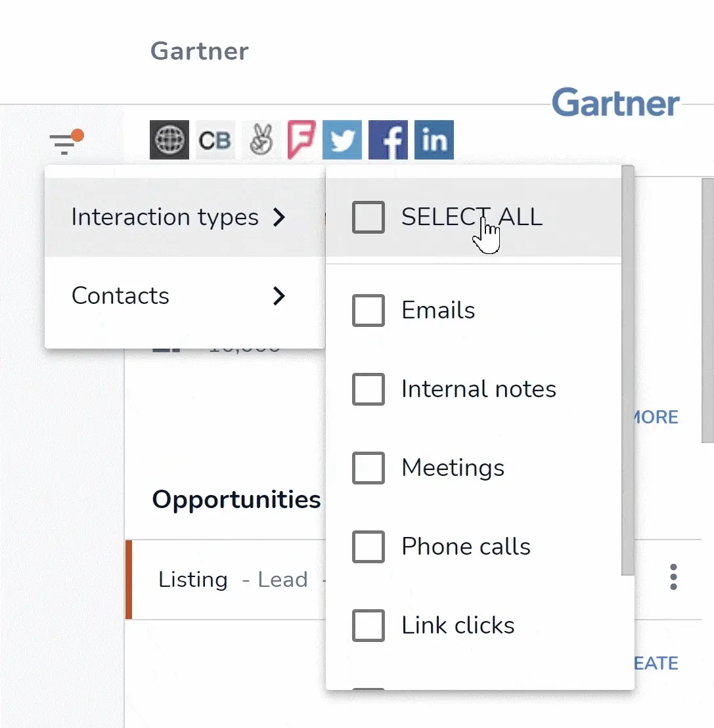Expand the Contacts submenu chevron

279,296
